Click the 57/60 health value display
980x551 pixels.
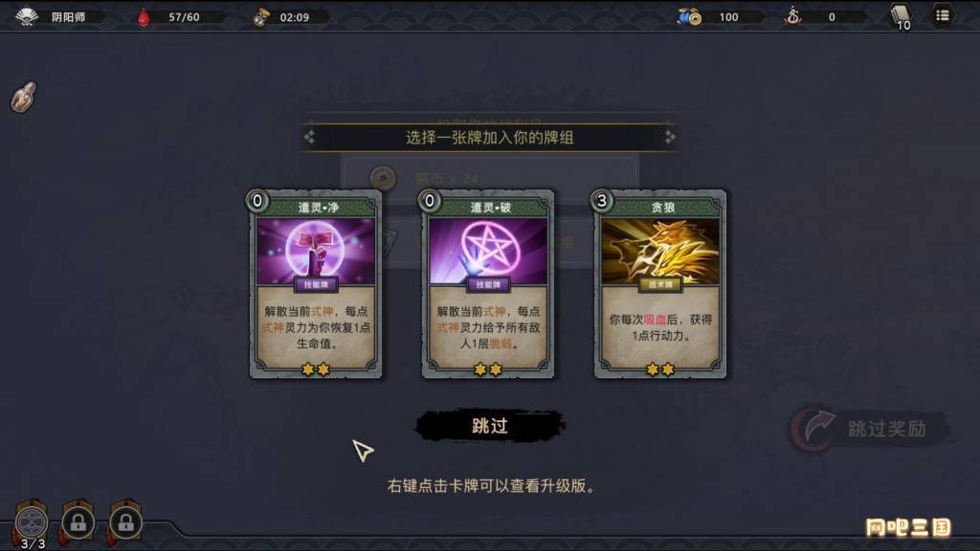point(184,17)
